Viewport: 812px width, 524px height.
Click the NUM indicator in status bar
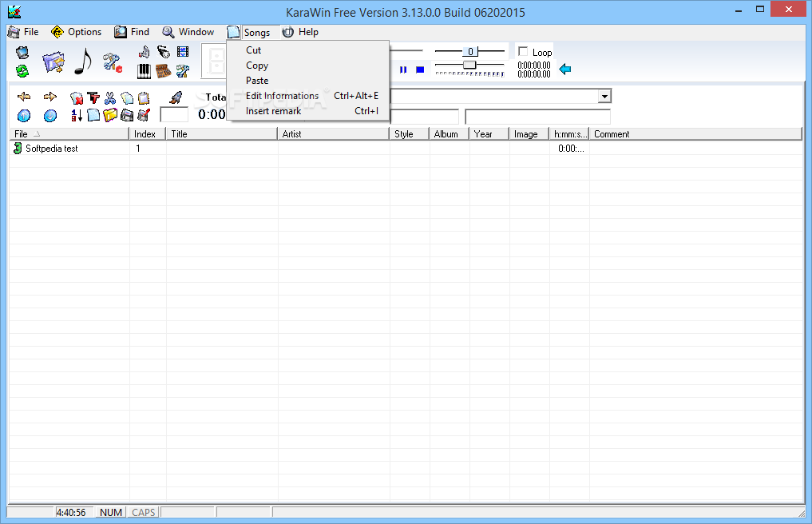pyautogui.click(x=111, y=513)
